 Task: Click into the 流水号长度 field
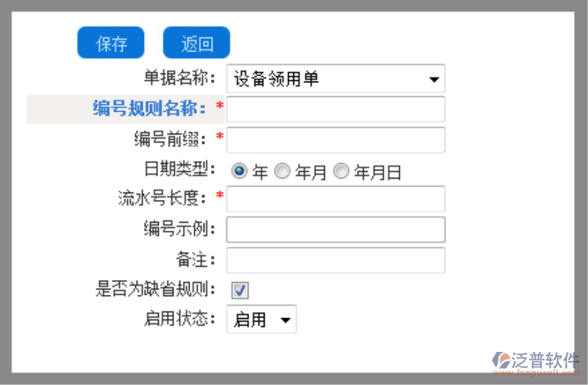point(336,198)
